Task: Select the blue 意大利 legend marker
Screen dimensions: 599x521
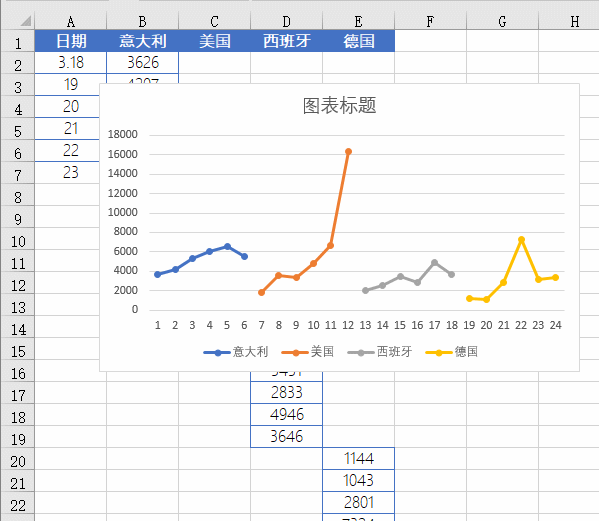Action: pyautogui.click(x=217, y=352)
